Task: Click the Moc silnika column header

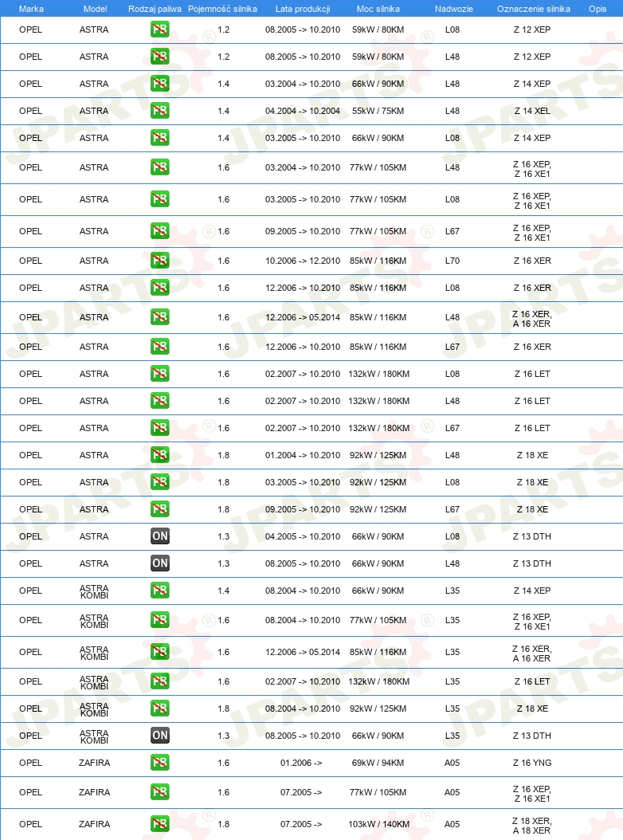Action: 378,9
